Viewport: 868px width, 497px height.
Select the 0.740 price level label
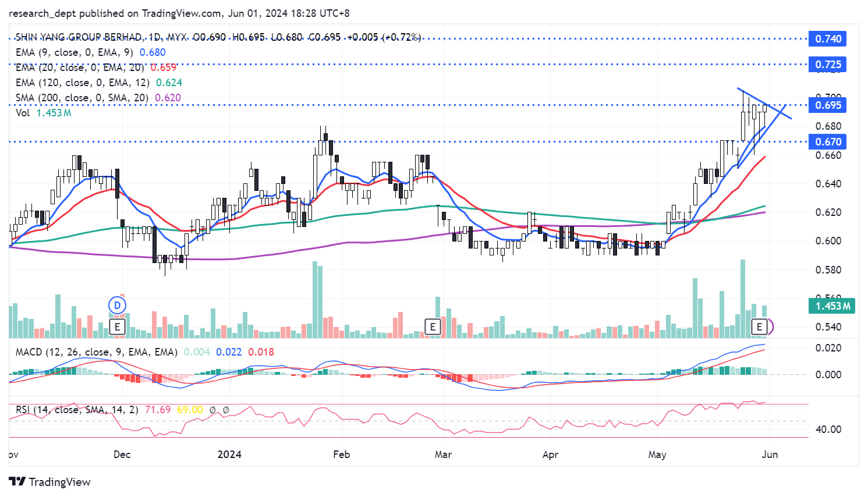click(x=828, y=39)
